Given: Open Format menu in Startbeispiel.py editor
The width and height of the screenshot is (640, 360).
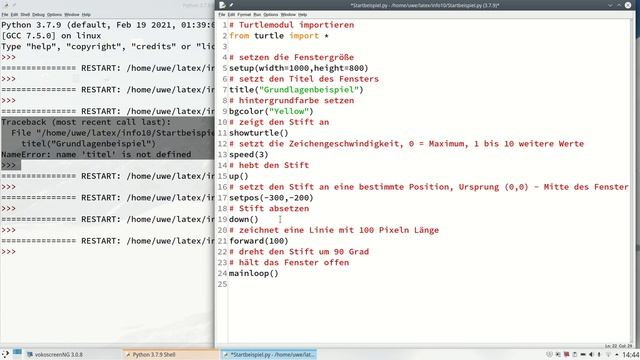Looking at the screenshot, I should pos(244,15).
